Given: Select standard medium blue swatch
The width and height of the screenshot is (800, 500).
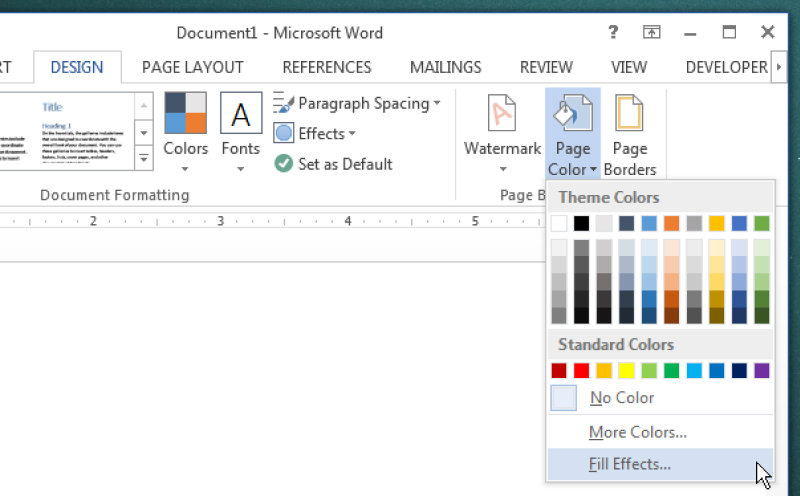Looking at the screenshot, I should pos(716,370).
